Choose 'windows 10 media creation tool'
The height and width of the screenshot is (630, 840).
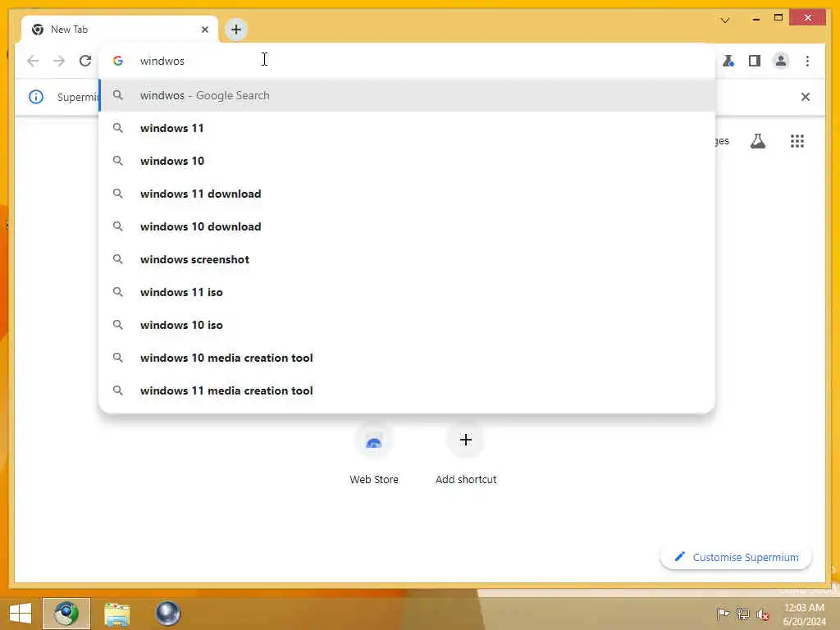pos(407,358)
